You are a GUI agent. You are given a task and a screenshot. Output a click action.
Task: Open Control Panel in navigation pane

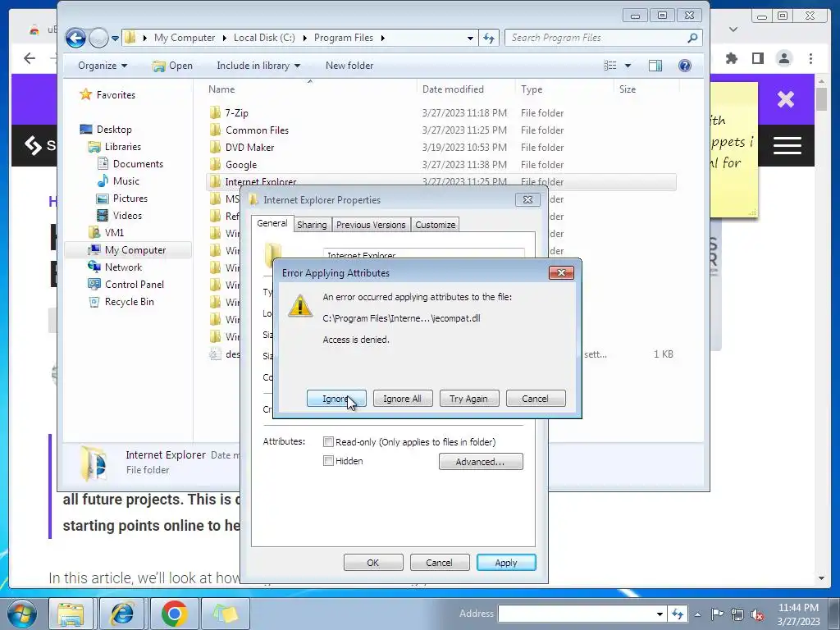click(x=126, y=285)
